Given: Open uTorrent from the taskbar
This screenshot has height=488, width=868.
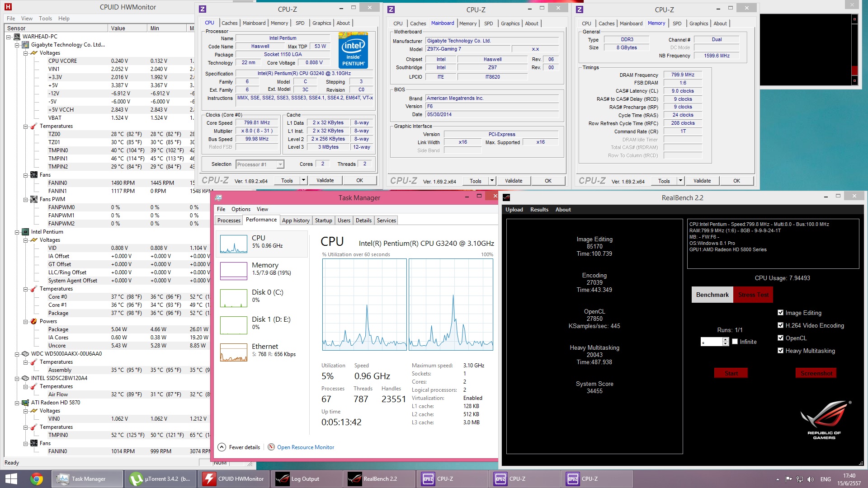Looking at the screenshot, I should pyautogui.click(x=160, y=479).
